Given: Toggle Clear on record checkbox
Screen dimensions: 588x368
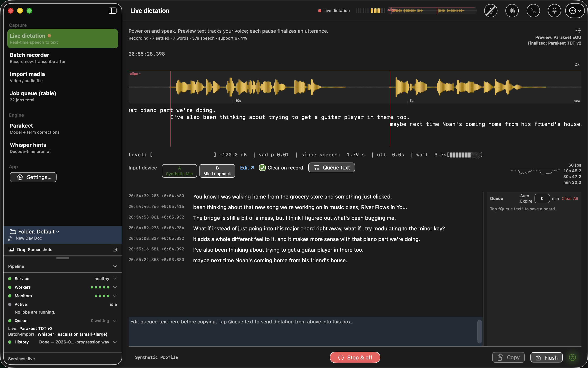Looking at the screenshot, I should click(262, 168).
